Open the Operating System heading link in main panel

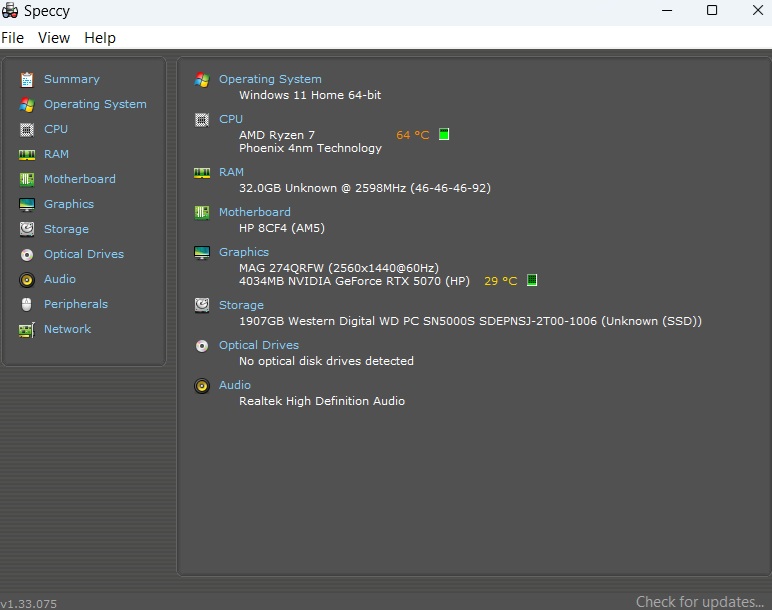click(270, 79)
